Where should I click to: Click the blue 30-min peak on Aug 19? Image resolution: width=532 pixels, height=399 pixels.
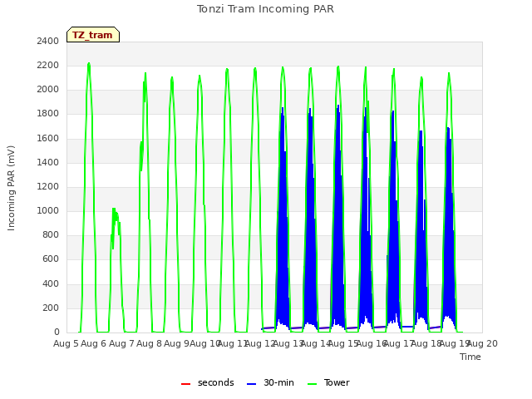coord(449,129)
